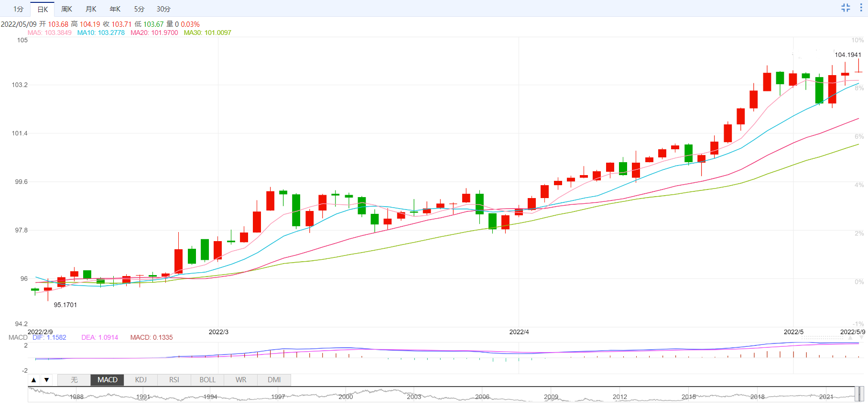
Task: Switch to the 1分 chart tab
Action: (18, 9)
